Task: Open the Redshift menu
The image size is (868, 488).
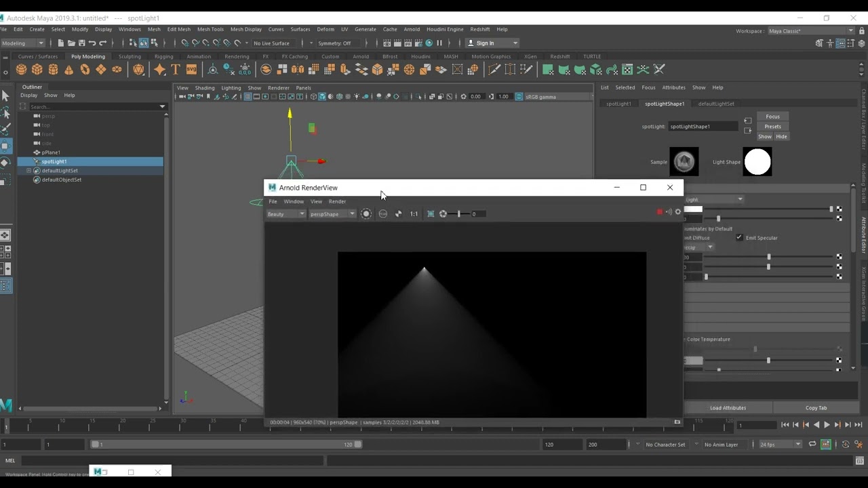Action: 479,29
